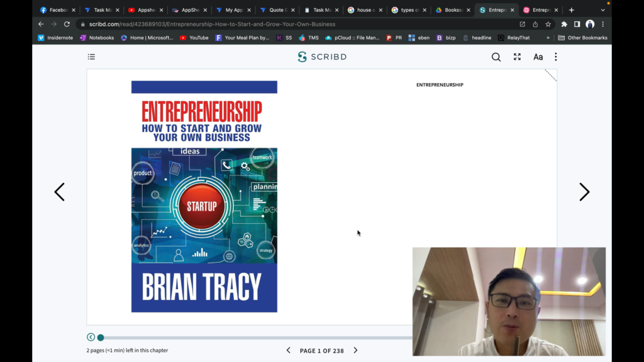Open the SS bookmark
This screenshot has width=644, height=362.
284,38
